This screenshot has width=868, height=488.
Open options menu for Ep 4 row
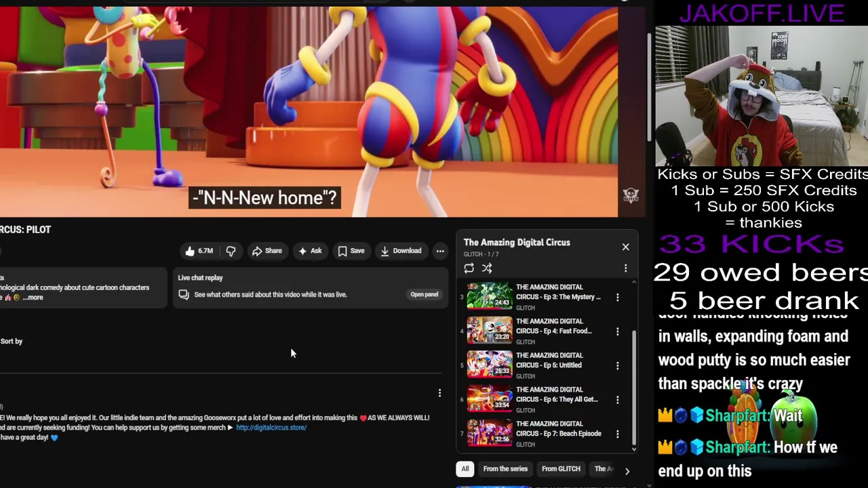pyautogui.click(x=617, y=331)
